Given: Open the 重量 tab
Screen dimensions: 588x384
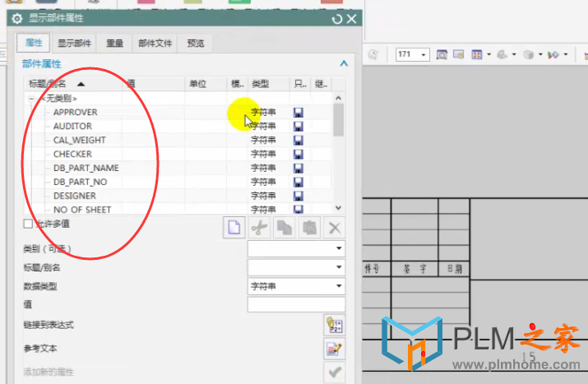Looking at the screenshot, I should pyautogui.click(x=114, y=44).
